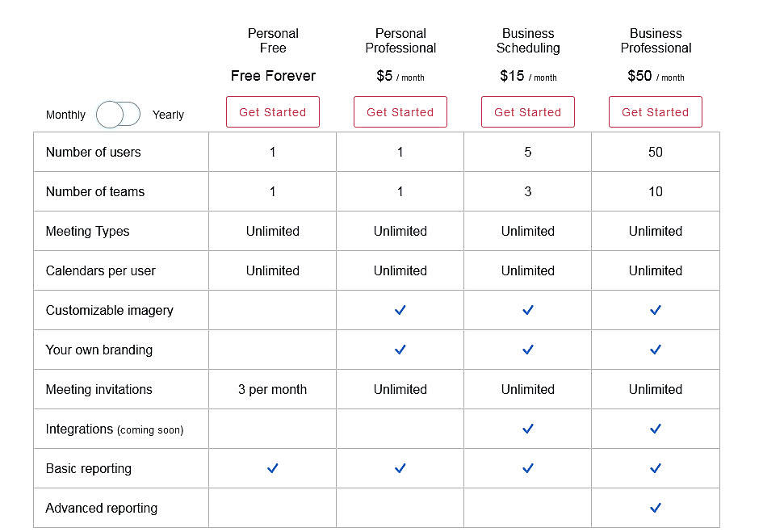This screenshot has width=763, height=532.
Task: Get Started with the Business Scheduling plan
Action: click(x=527, y=111)
